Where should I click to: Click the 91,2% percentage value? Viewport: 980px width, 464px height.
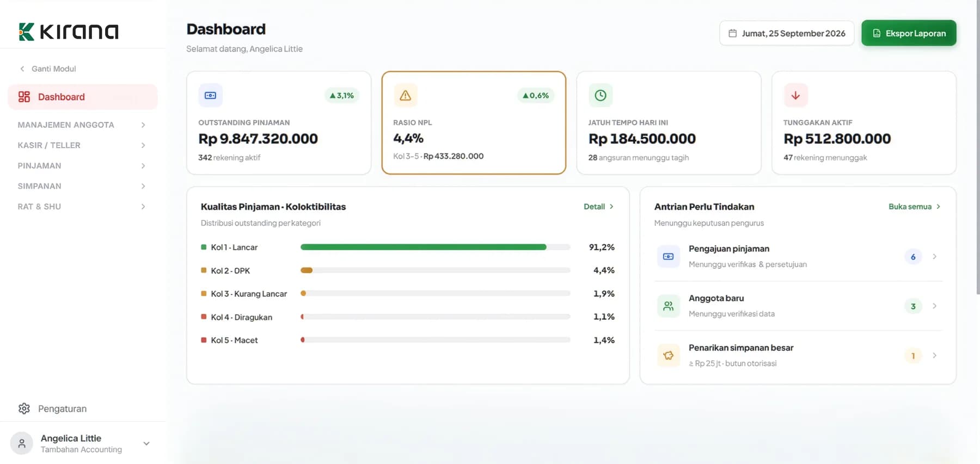tap(602, 247)
